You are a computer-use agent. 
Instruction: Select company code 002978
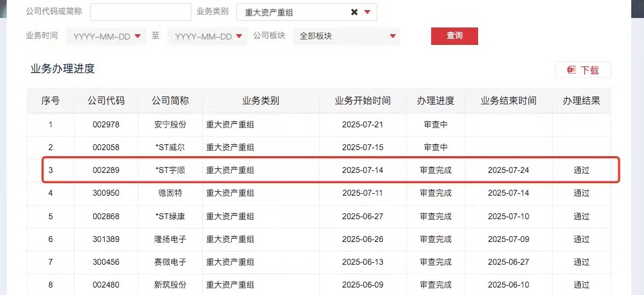(x=106, y=125)
